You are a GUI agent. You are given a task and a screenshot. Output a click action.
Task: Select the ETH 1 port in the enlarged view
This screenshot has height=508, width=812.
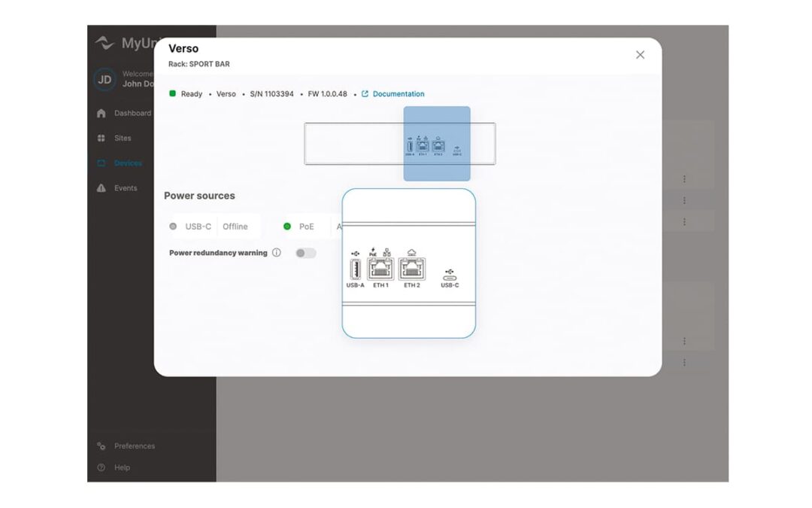(380, 269)
